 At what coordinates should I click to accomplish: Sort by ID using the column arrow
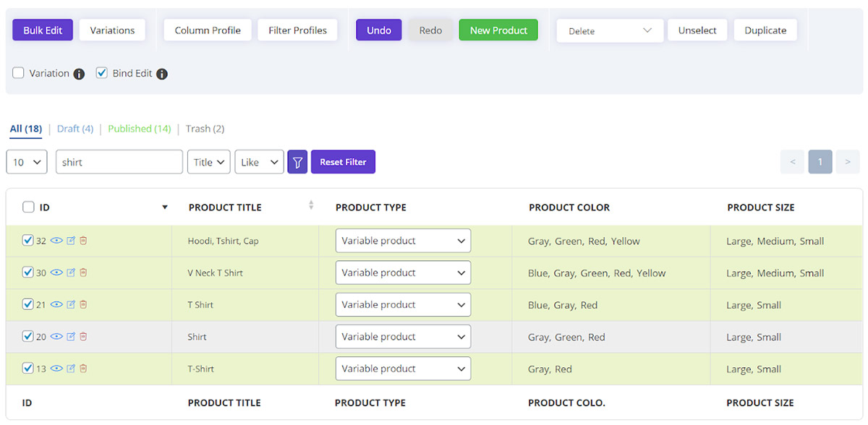165,207
